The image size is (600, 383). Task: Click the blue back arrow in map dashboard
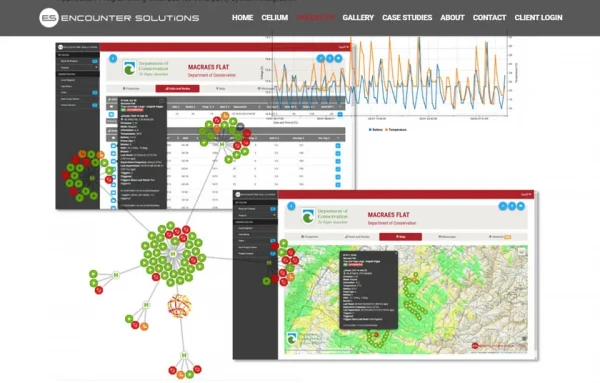(x=291, y=206)
